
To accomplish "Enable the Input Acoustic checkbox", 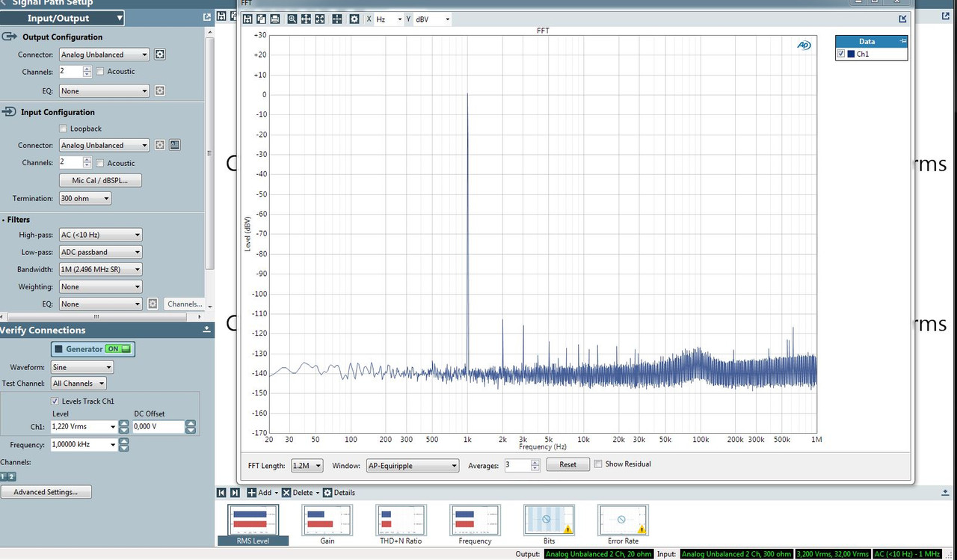I will [100, 163].
